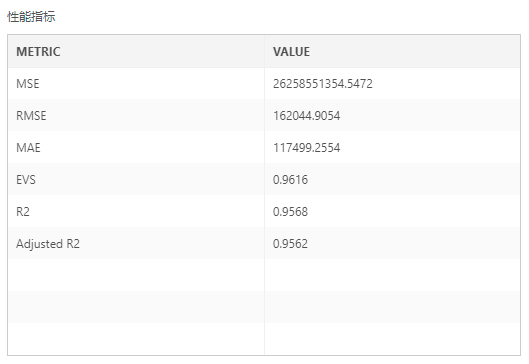Select the MSE metric row label
Screen dimensions: 529x364
pos(28,84)
